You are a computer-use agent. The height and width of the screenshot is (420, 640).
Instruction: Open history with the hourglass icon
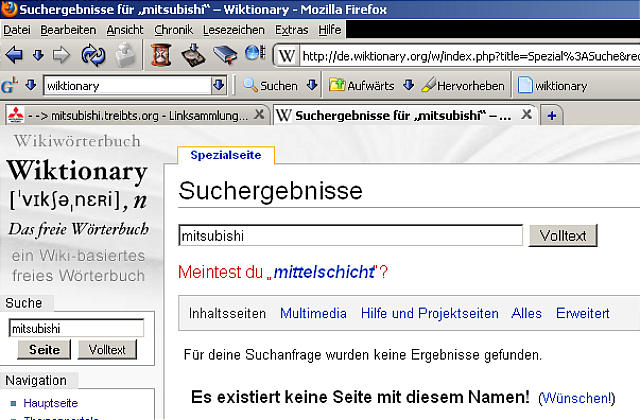[x=162, y=55]
